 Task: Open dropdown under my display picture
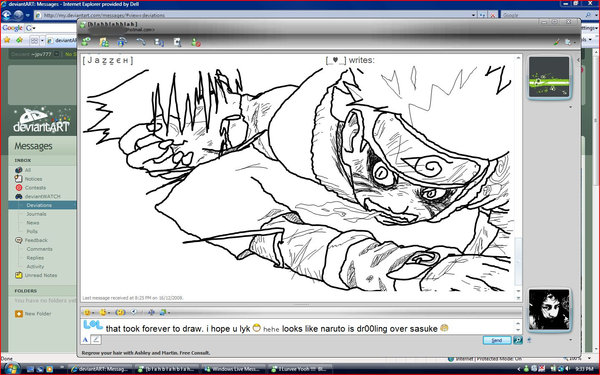(x=571, y=339)
